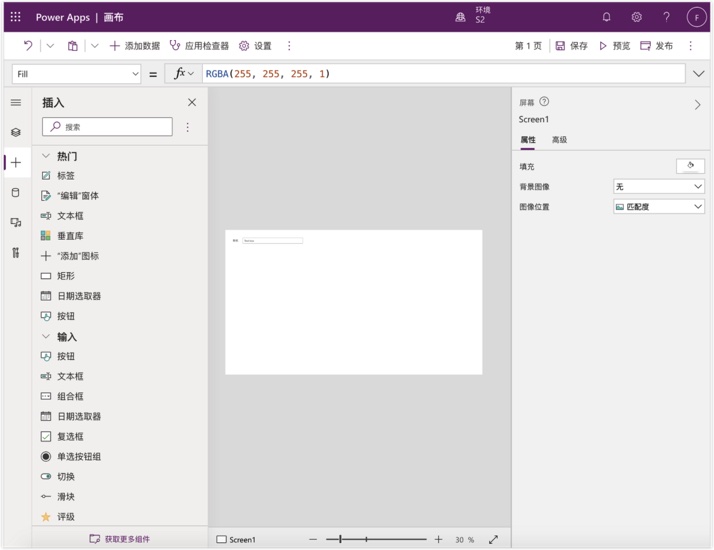714x550 pixels.
Task: Click the paste clipboard icon
Action: [72, 46]
